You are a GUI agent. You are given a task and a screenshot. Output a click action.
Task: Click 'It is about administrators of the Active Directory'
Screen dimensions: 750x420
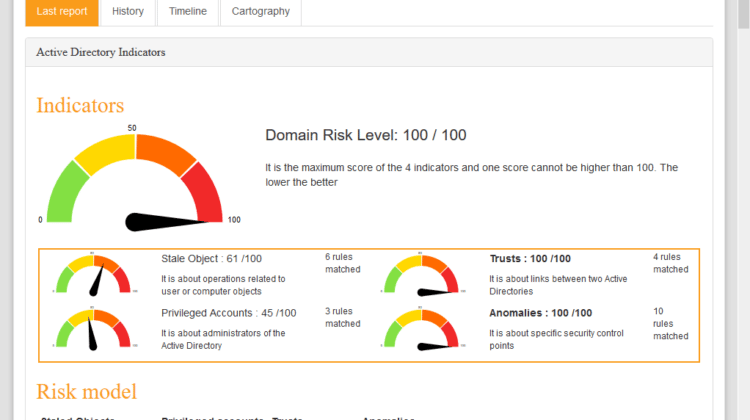point(223,340)
